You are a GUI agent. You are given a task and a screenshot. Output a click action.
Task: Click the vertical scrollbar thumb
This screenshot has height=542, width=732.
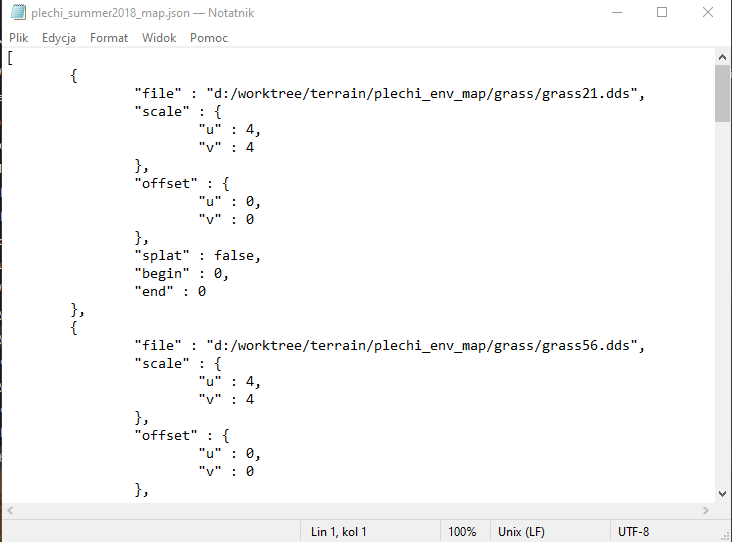click(722, 94)
